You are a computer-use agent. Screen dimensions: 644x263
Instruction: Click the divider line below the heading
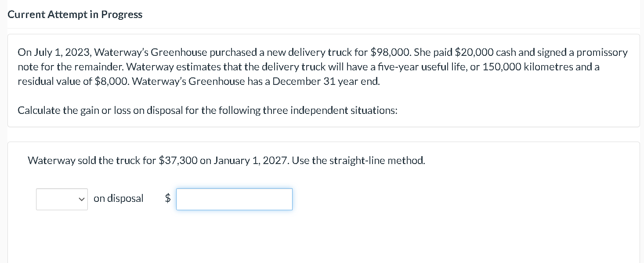point(322,28)
